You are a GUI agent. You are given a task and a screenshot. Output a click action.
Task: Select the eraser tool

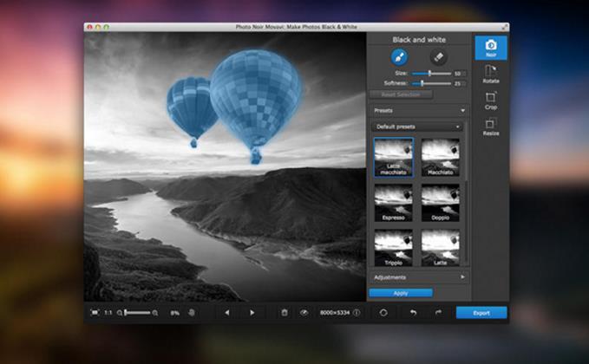(438, 57)
